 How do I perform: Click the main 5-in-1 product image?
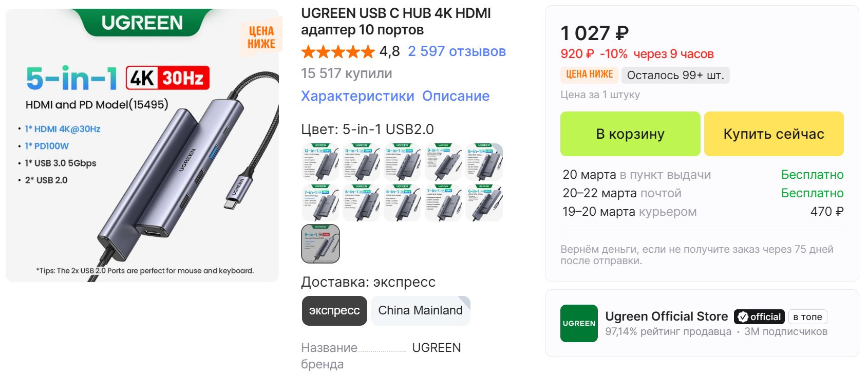(142, 145)
